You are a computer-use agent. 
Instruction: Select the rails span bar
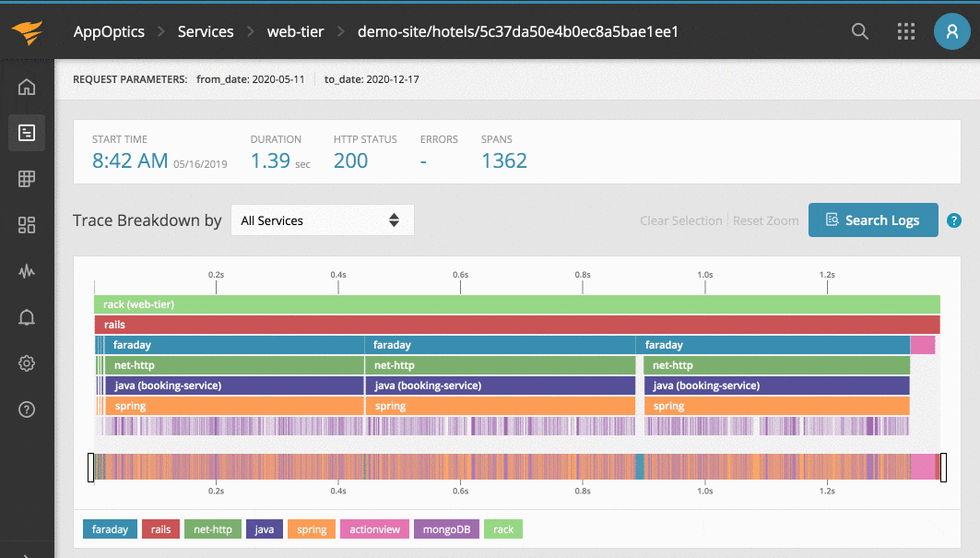pyautogui.click(x=517, y=325)
